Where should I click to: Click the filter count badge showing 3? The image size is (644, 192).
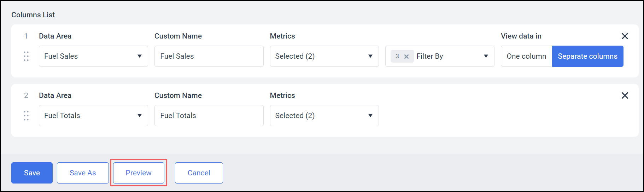(x=397, y=56)
